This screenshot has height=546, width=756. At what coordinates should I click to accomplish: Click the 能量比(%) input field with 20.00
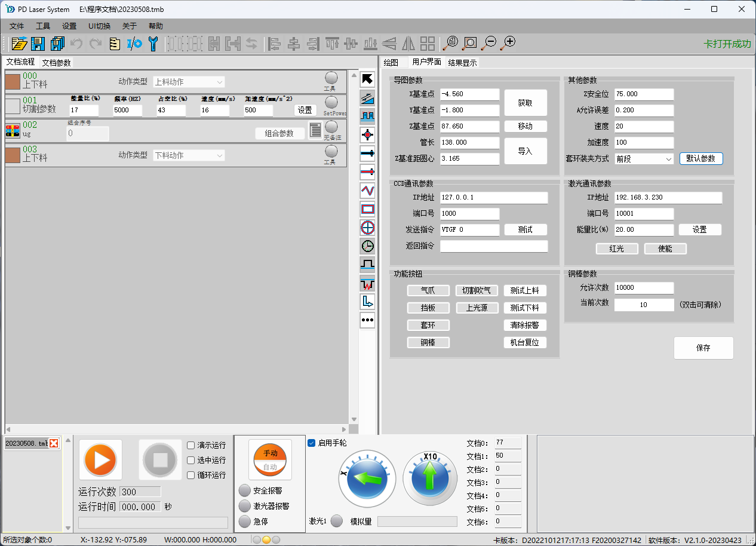[x=644, y=230]
